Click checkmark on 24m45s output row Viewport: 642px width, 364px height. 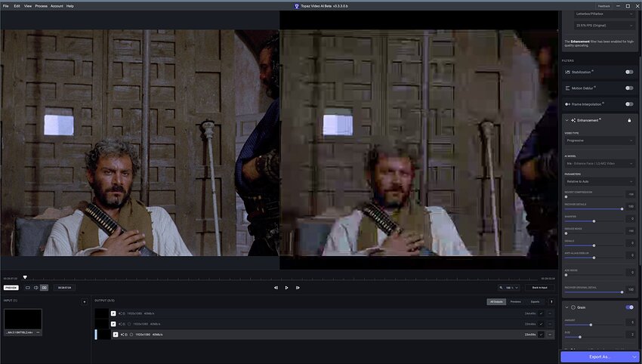541,313
